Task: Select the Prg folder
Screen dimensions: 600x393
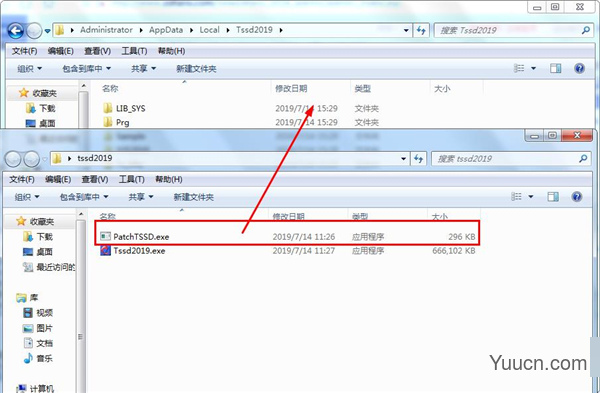Action: [116, 122]
